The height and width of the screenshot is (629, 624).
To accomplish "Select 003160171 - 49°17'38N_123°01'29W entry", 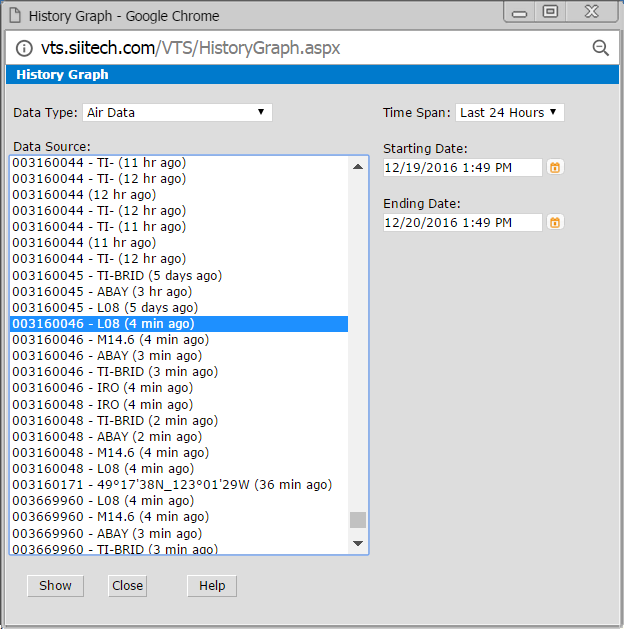I will [x=179, y=485].
